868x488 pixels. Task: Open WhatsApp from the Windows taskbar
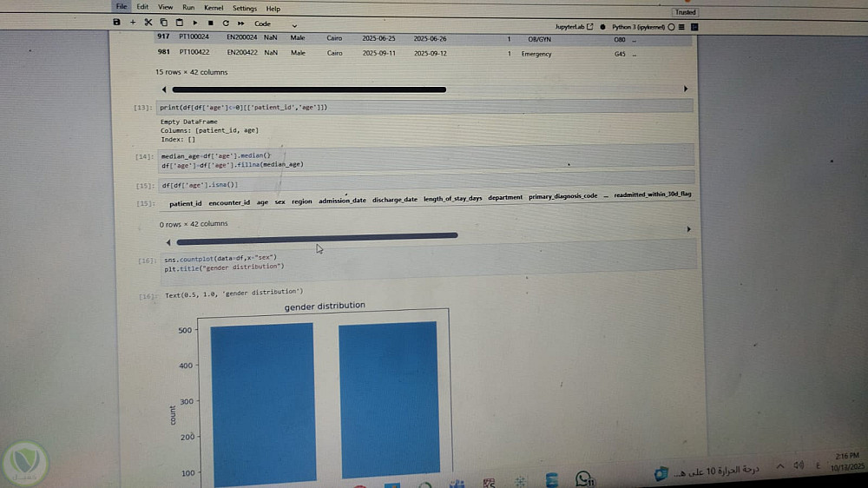tap(584, 478)
